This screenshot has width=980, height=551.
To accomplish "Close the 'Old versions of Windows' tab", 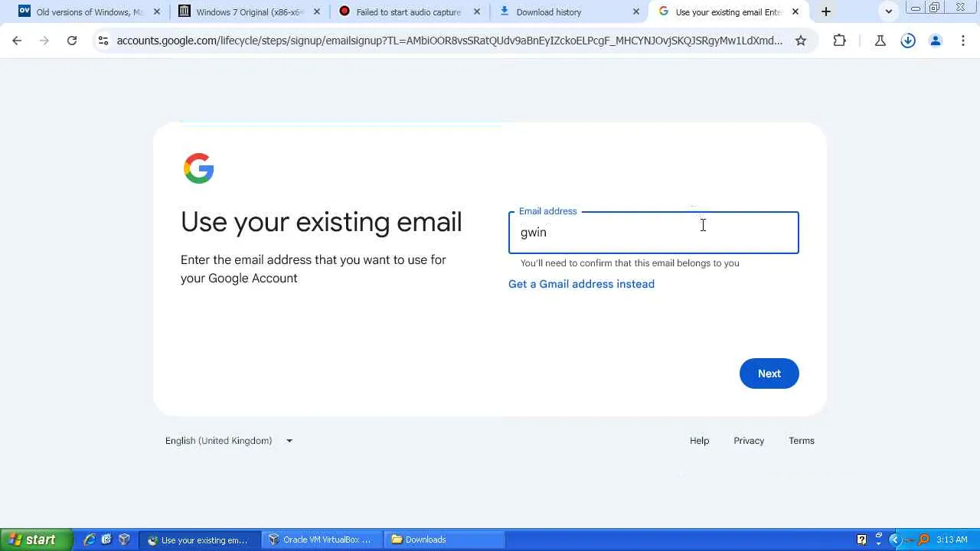I will click(x=157, y=11).
